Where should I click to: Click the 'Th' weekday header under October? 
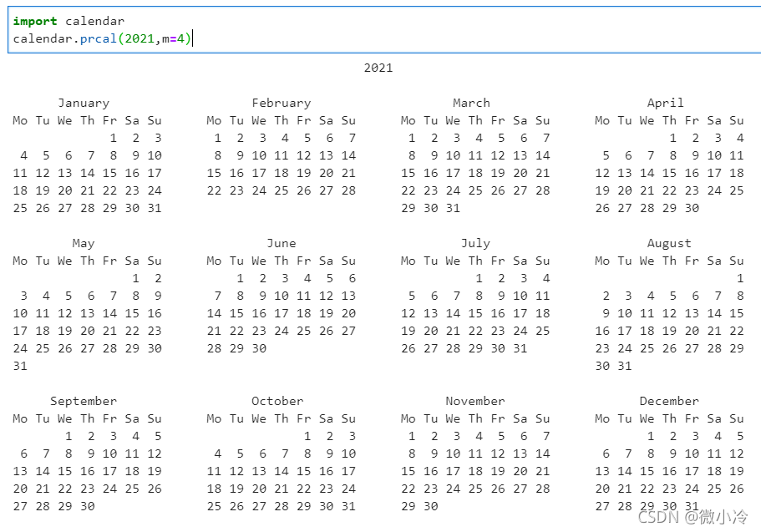282,418
